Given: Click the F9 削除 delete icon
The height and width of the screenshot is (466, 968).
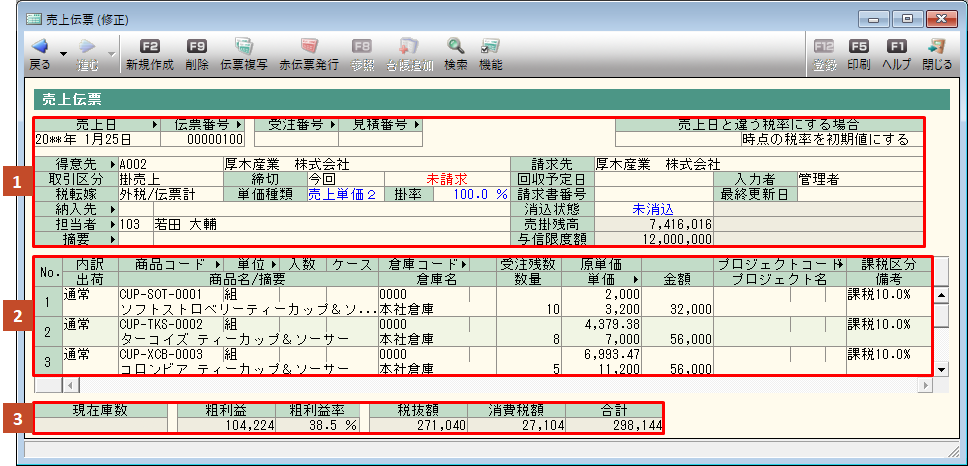Looking at the screenshot, I should pyautogui.click(x=197, y=47).
